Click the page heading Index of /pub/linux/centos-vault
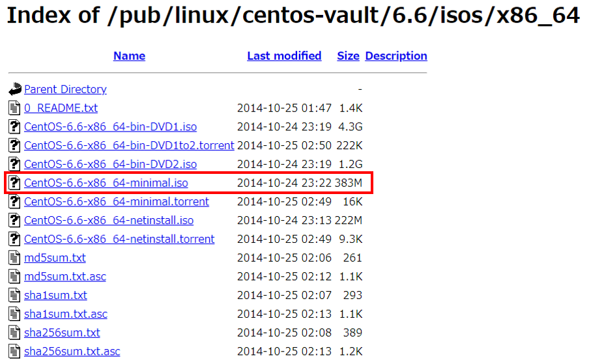Screen dimensions: 589x364 click(x=294, y=16)
